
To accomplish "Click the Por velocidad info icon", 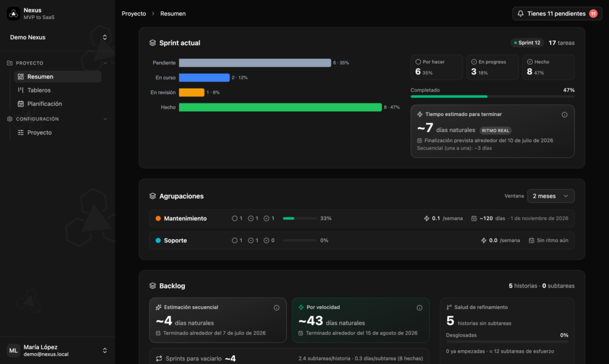I will [419, 307].
